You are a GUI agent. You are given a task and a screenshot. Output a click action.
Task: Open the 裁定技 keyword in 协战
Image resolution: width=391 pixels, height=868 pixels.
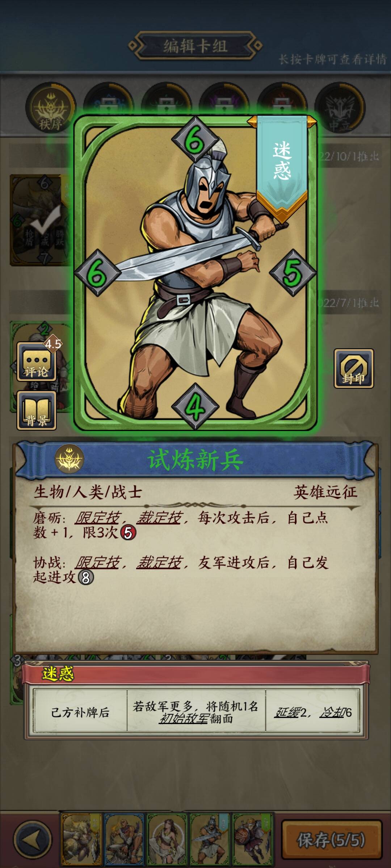[x=159, y=562]
